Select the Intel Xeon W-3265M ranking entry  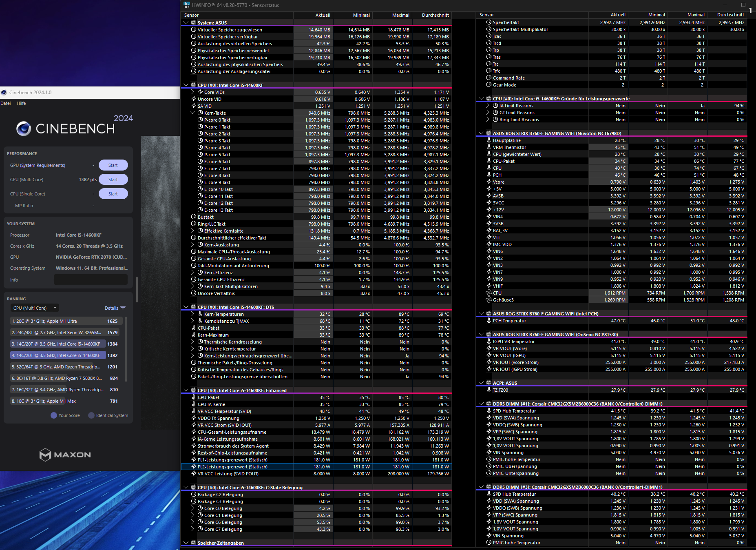(x=65, y=333)
